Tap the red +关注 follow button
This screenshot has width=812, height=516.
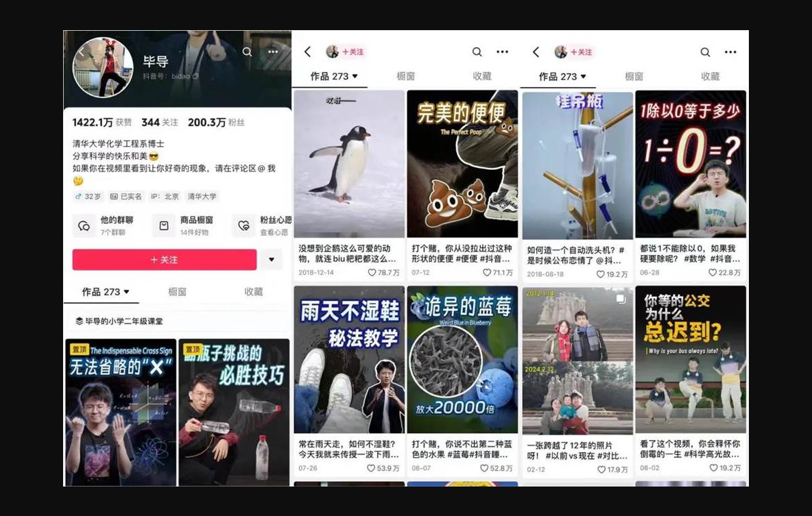(x=165, y=259)
